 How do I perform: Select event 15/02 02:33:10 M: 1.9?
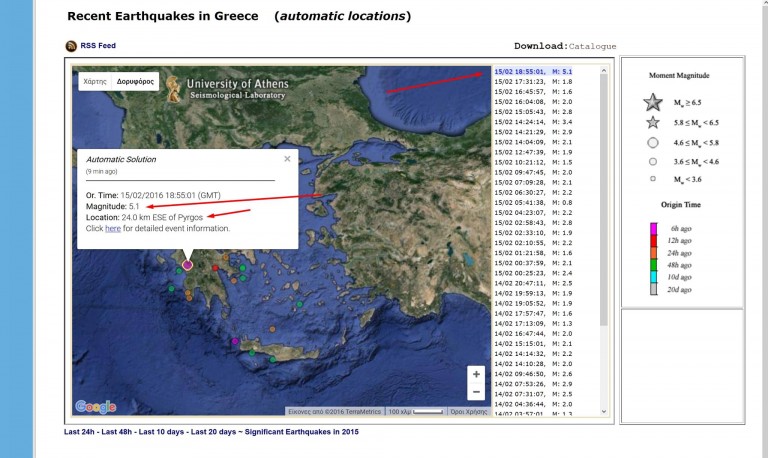(x=533, y=233)
